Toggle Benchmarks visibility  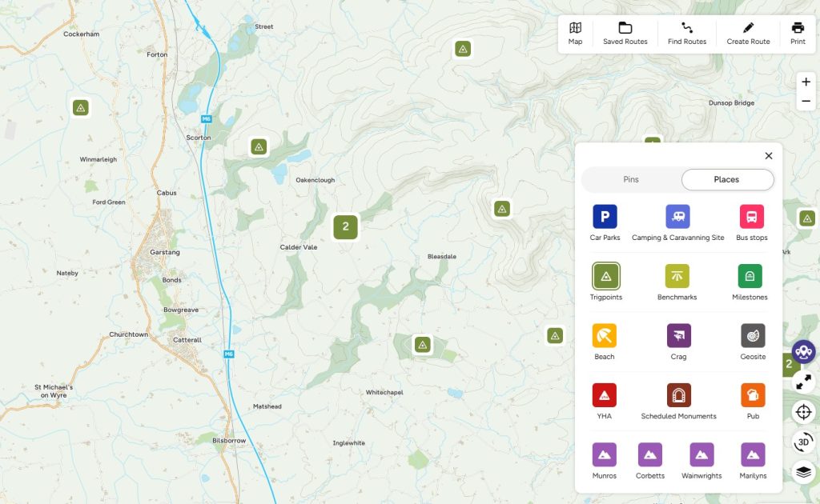tap(677, 278)
